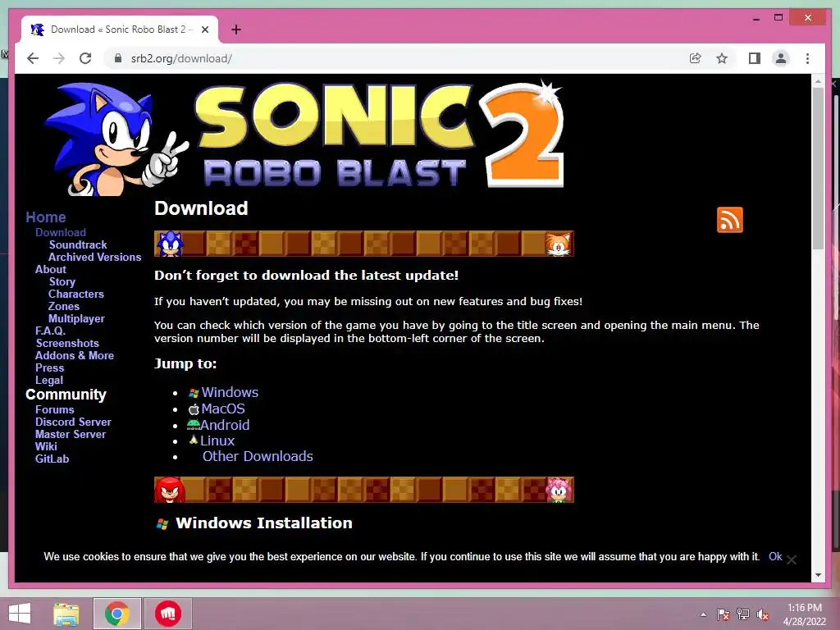The height and width of the screenshot is (630, 840).
Task: Open Story page link
Action: (62, 282)
